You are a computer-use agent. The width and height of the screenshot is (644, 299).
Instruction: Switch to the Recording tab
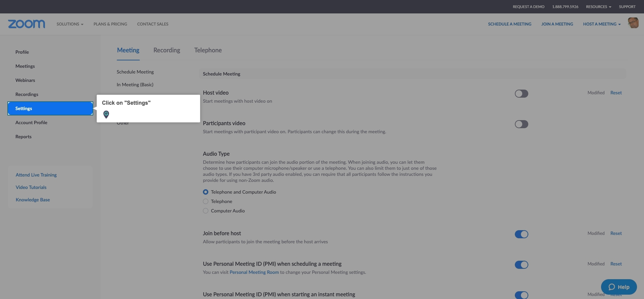click(167, 50)
